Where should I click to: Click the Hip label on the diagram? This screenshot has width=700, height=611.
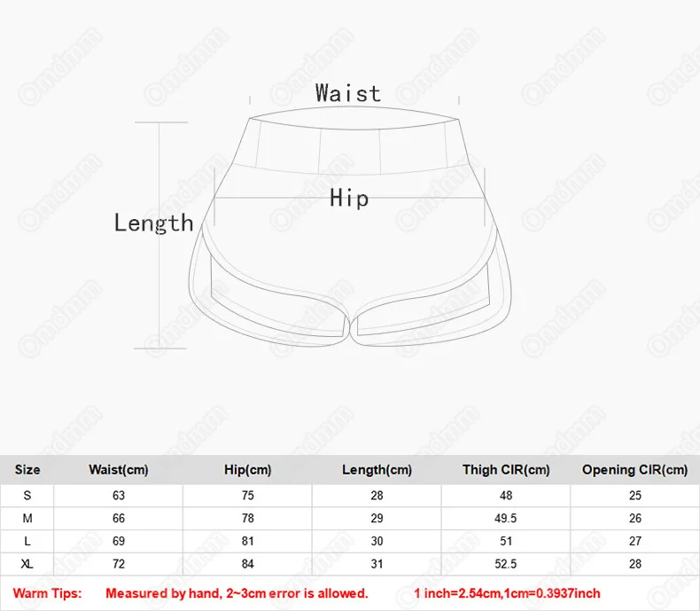tap(349, 198)
